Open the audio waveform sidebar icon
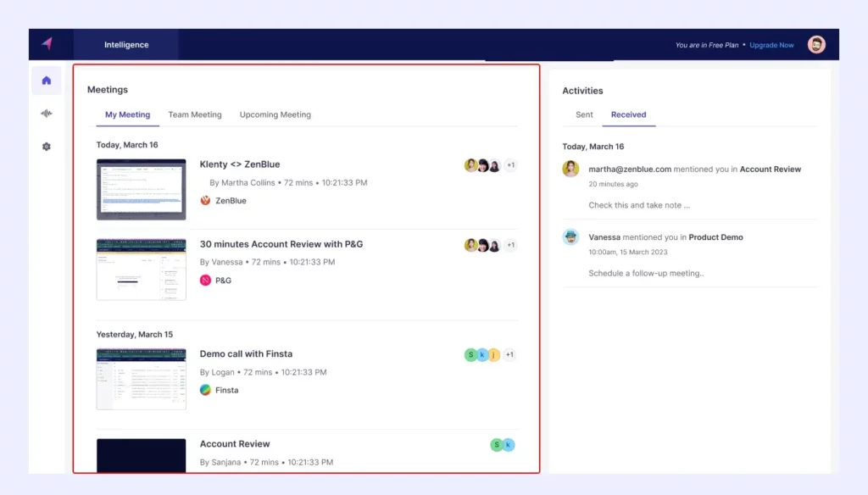Image resolution: width=868 pixels, height=495 pixels. [x=47, y=114]
